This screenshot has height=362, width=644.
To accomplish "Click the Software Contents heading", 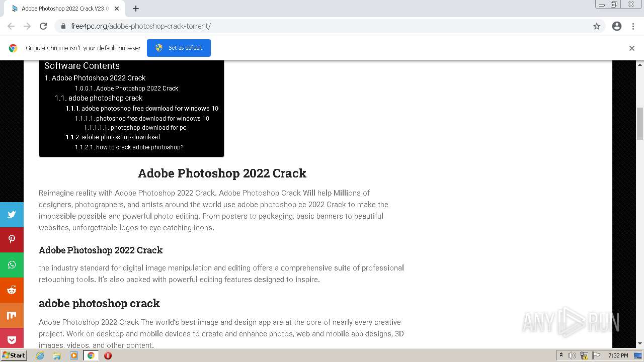I will click(x=82, y=66).
